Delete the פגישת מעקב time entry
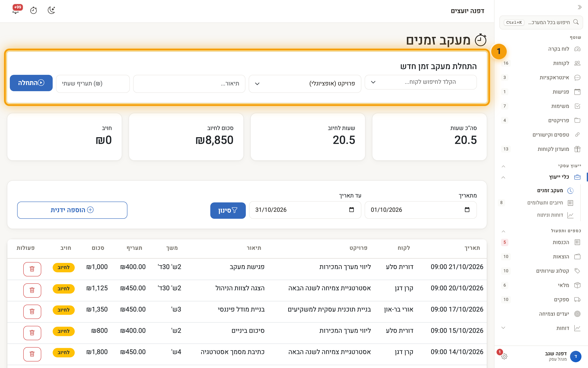Screen dimensions: 588x368 pyautogui.click(x=32, y=269)
